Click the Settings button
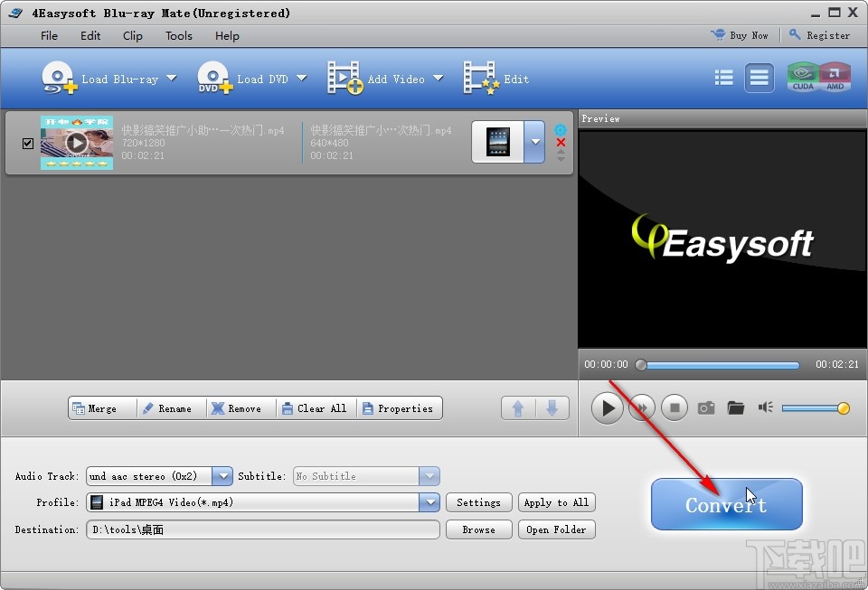 (x=479, y=502)
